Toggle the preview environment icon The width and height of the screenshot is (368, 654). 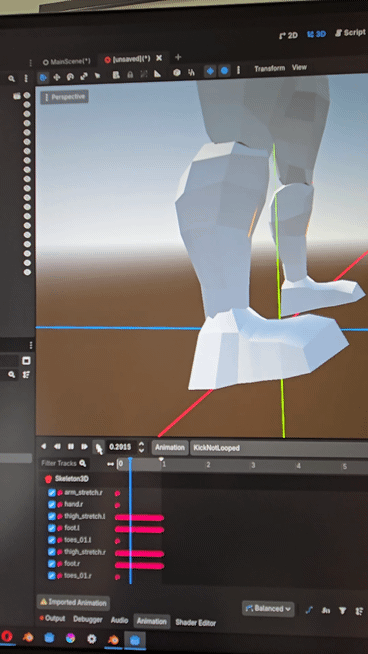point(224,71)
